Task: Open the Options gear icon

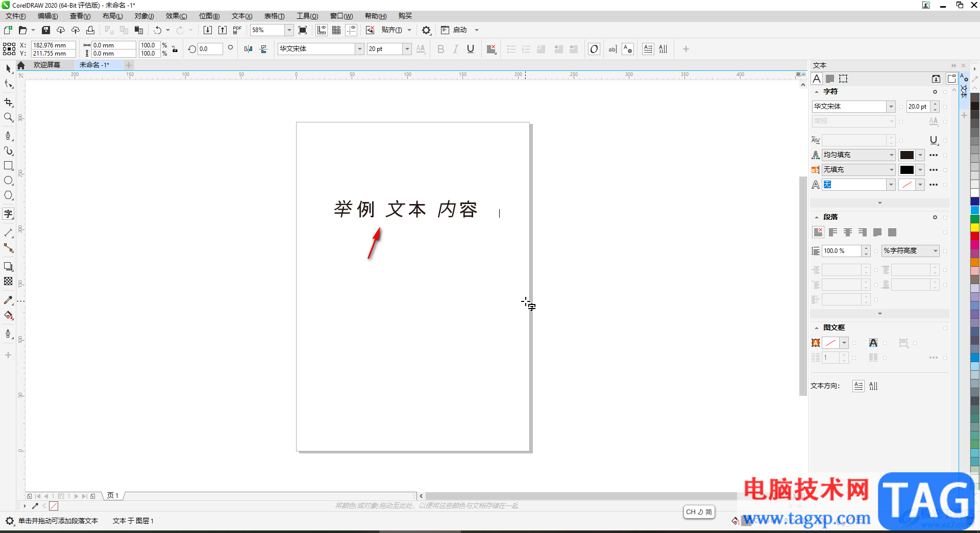Action: pos(426,30)
